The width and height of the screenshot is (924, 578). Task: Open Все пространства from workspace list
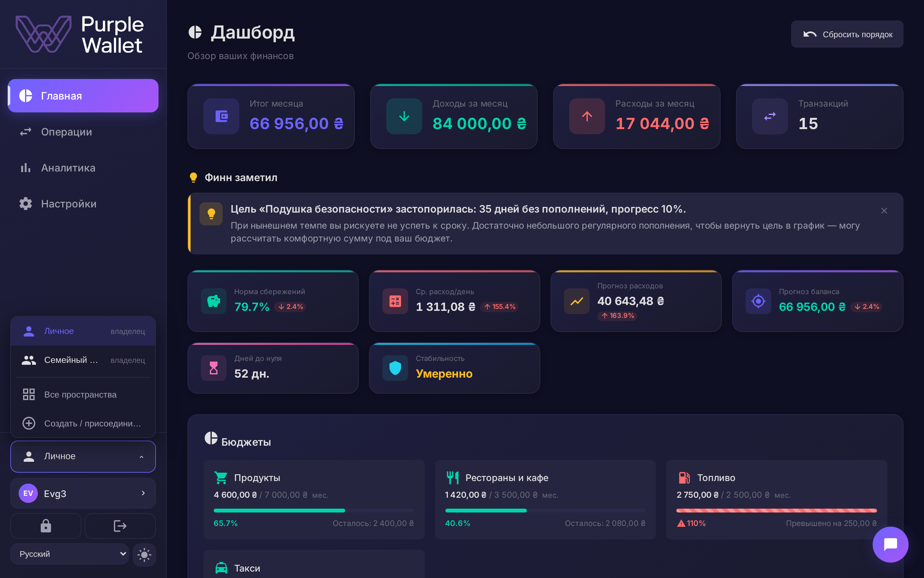(83, 395)
